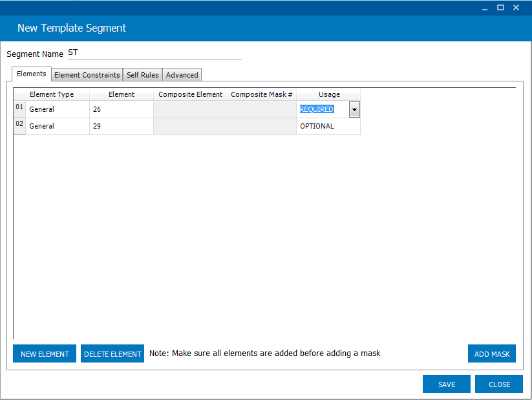Click the CLOSE button at the bottom

pos(499,384)
